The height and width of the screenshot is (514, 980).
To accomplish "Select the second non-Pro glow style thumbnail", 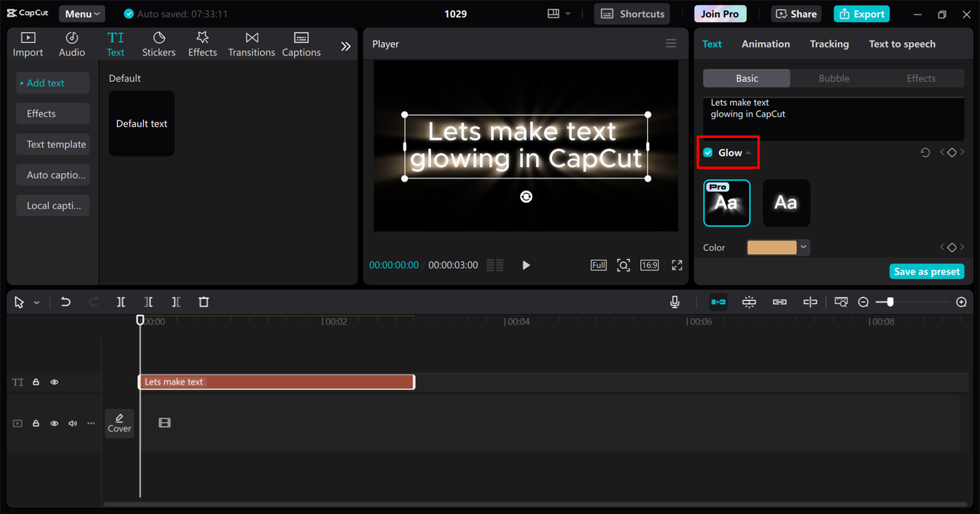I will [x=786, y=203].
